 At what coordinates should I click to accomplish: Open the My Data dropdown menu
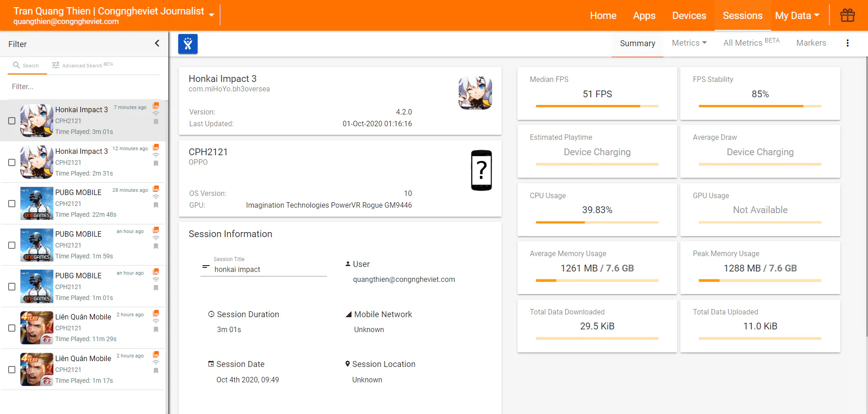pyautogui.click(x=797, y=15)
